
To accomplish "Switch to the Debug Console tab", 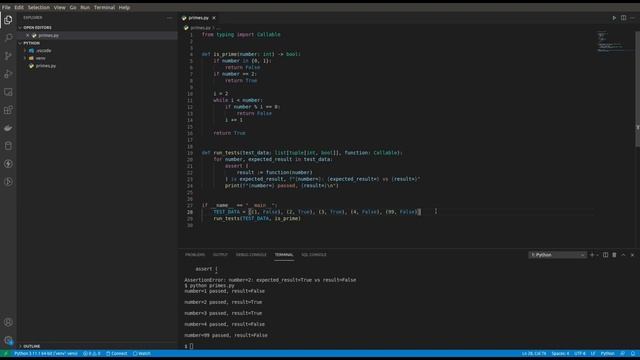I will pos(251,255).
